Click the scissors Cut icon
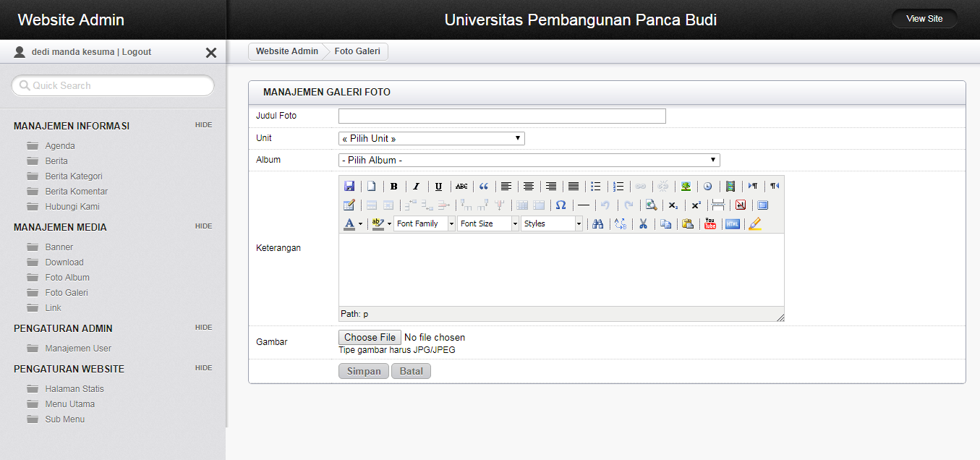Image resolution: width=980 pixels, height=460 pixels. [x=642, y=223]
